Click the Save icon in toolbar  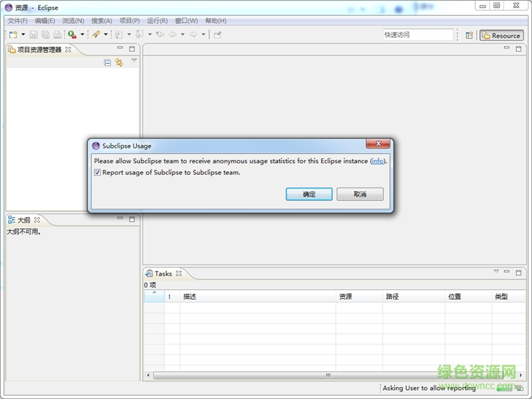[x=34, y=34]
